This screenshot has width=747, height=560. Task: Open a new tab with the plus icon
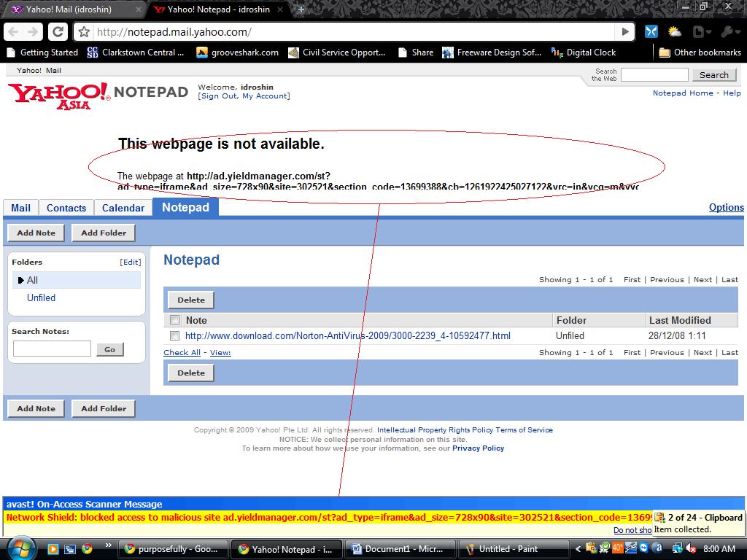[301, 9]
